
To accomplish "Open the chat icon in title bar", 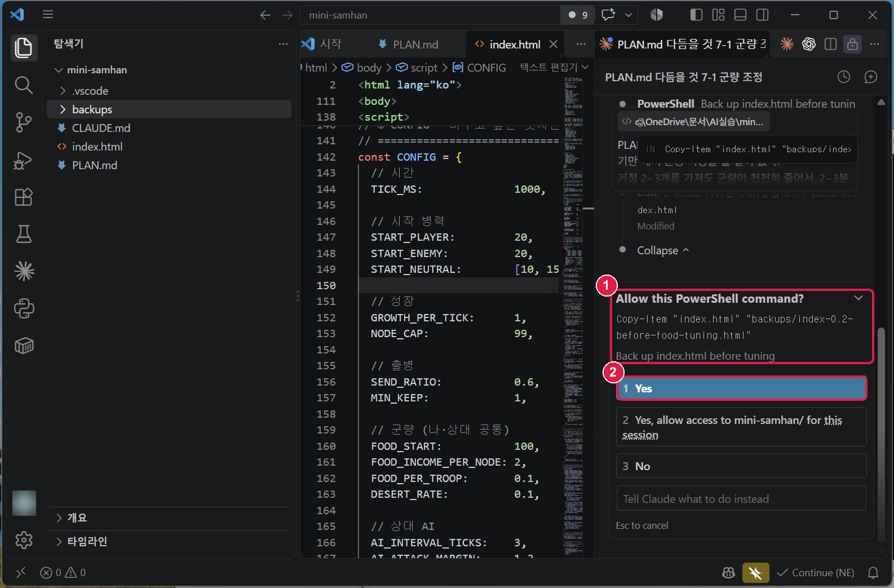I will (x=608, y=15).
